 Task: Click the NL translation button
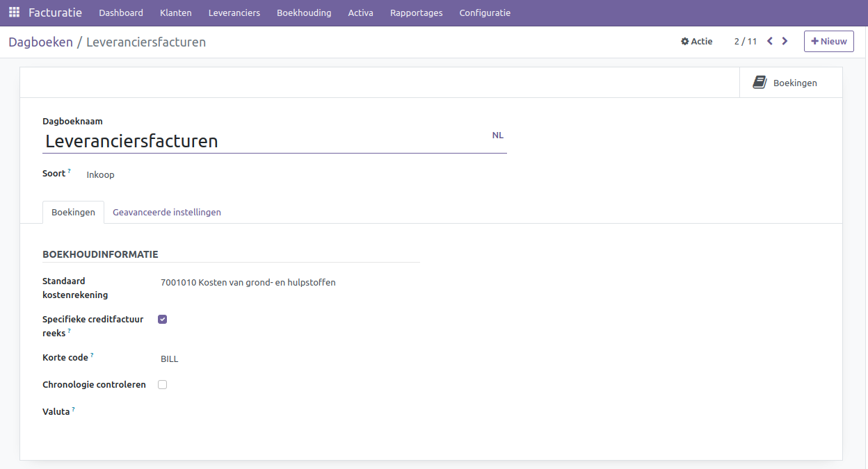click(x=497, y=135)
